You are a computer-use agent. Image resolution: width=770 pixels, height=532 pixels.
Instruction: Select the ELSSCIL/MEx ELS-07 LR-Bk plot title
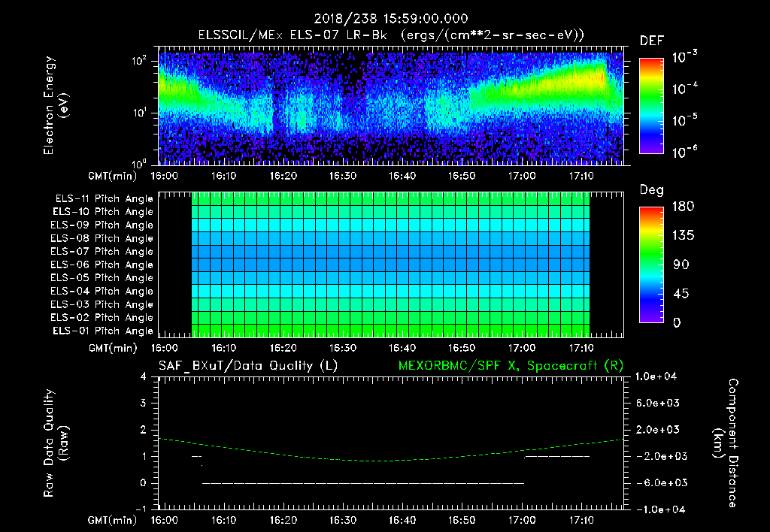(x=391, y=35)
